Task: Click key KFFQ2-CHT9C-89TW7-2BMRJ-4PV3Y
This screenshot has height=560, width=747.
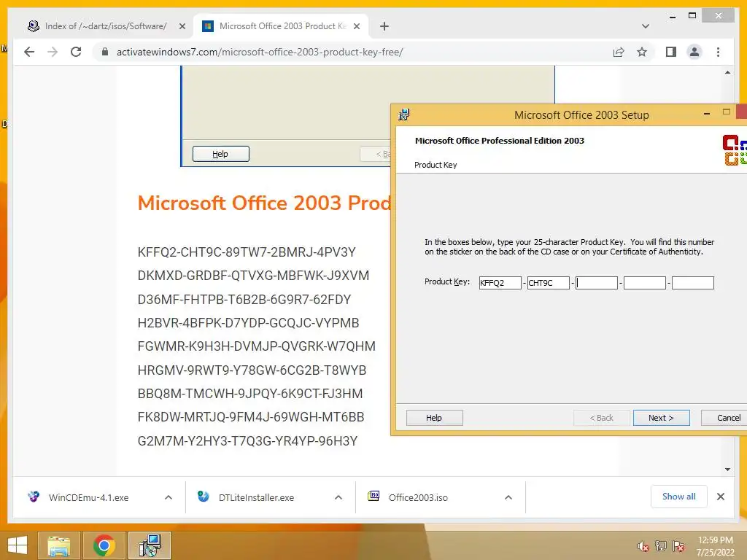Action: pyautogui.click(x=247, y=252)
